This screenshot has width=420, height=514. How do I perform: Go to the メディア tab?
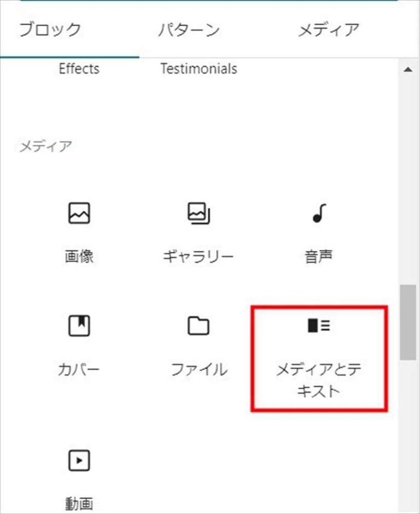pyautogui.click(x=328, y=30)
